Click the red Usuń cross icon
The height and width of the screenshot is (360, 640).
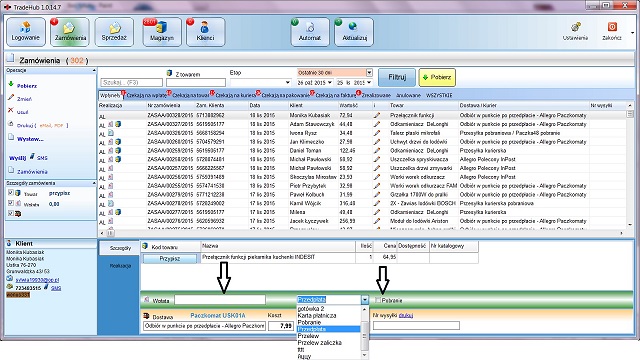point(11,110)
